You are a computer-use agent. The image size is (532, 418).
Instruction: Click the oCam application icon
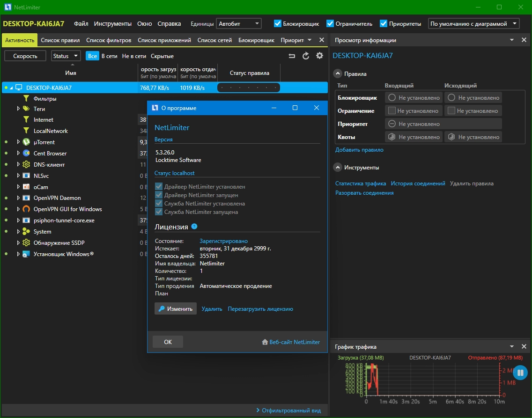pyautogui.click(x=26, y=187)
